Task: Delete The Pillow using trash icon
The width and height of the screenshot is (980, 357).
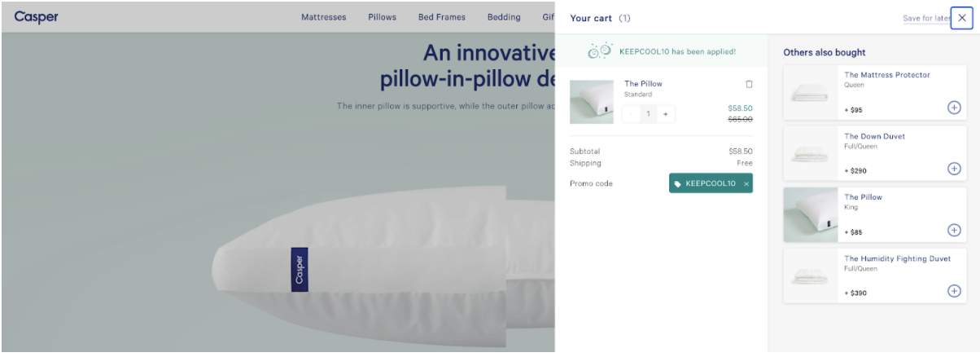Action: pos(749,84)
